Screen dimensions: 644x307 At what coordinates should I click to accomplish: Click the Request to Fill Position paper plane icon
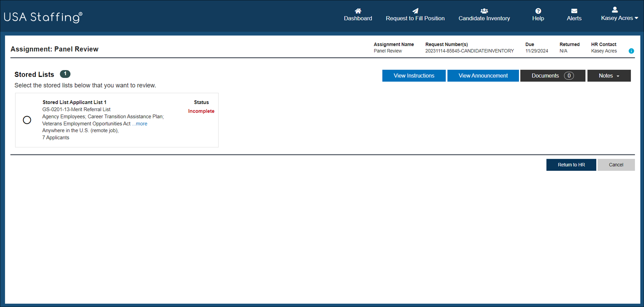click(x=415, y=11)
